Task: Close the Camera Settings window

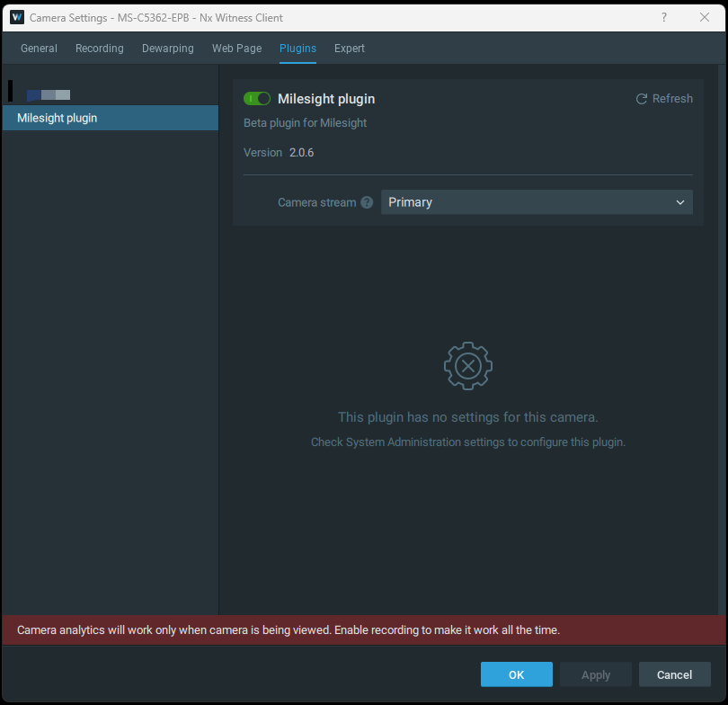Action: (705, 18)
